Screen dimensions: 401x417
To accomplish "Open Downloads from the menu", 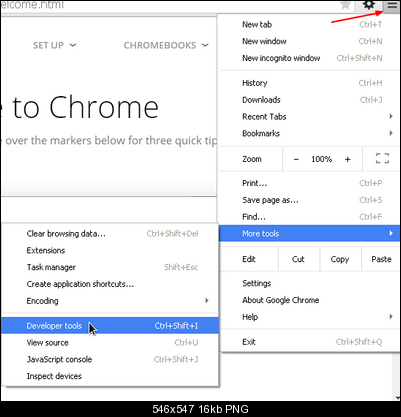I will [309, 100].
